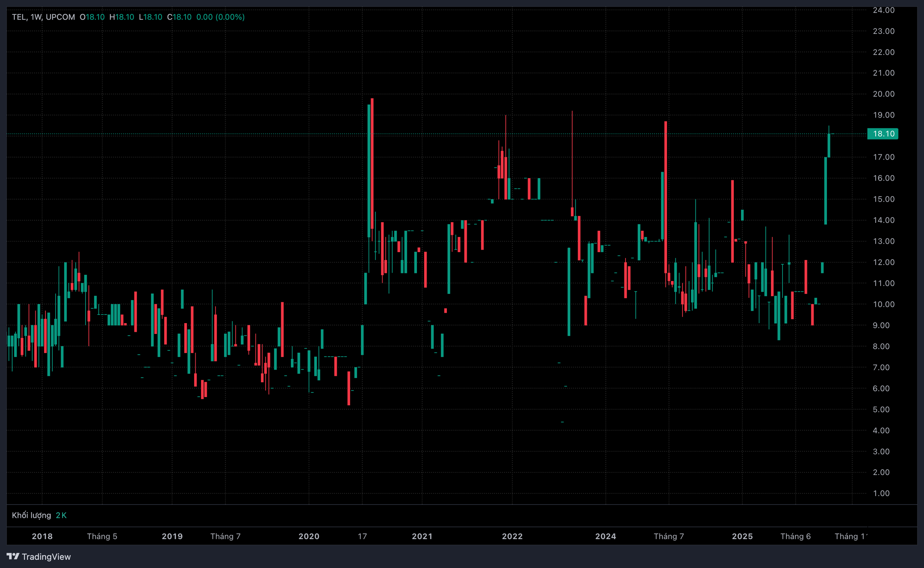Click the C18.10 close price value

pyautogui.click(x=179, y=17)
